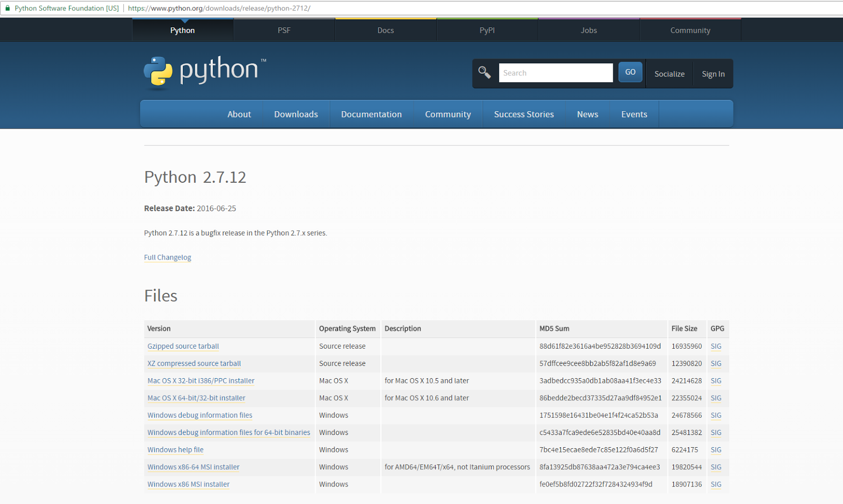Click the AMD64/EM64T/x64 description text
The height and width of the screenshot is (504, 843).
[x=457, y=467]
